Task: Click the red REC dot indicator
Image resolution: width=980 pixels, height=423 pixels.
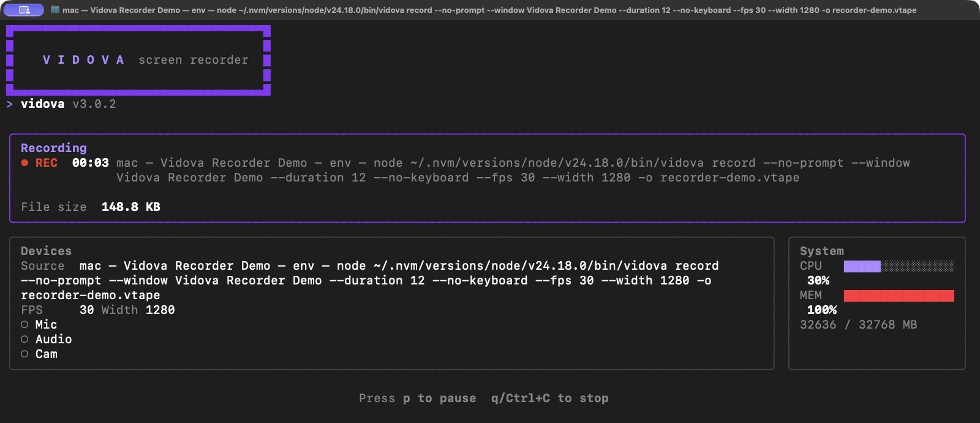Action: [x=24, y=163]
